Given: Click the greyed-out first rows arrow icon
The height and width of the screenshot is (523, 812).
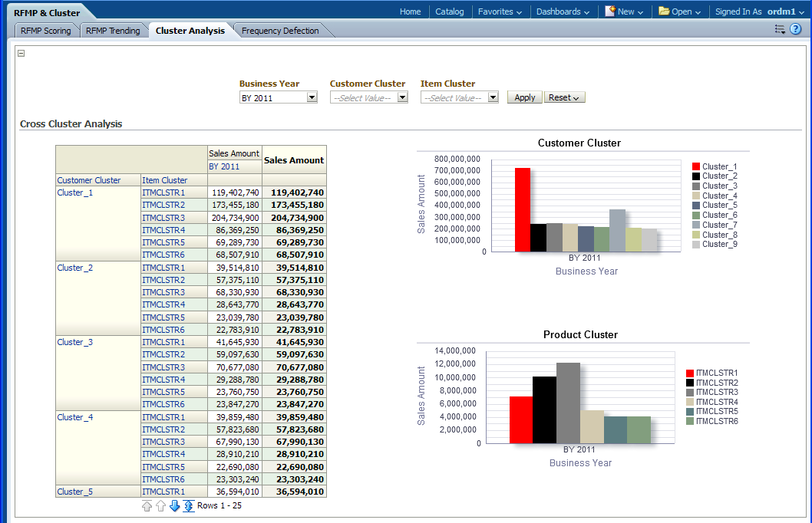Looking at the screenshot, I should click(x=147, y=506).
